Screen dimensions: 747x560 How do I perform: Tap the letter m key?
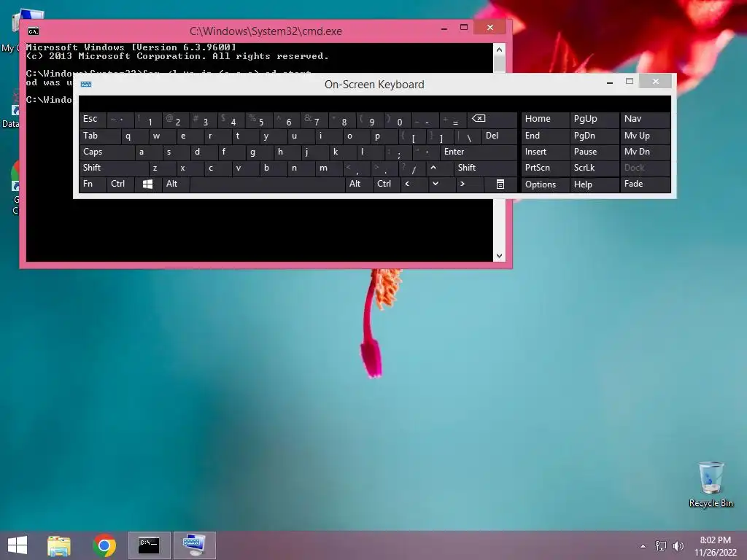click(329, 168)
